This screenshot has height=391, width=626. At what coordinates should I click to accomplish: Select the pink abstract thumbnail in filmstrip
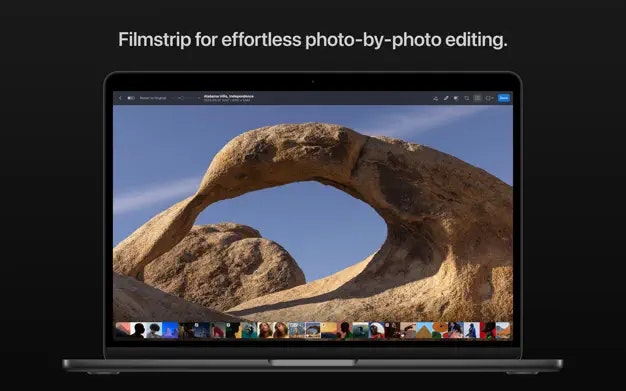[x=123, y=330]
